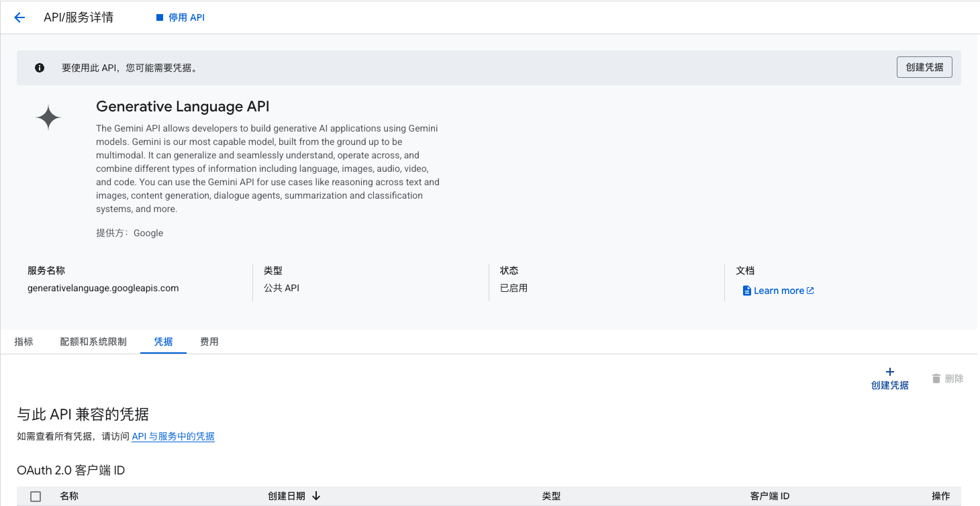Viewport: 980px width, 506px height.
Task: Open the external link icon after Learn more
Action: coord(810,291)
